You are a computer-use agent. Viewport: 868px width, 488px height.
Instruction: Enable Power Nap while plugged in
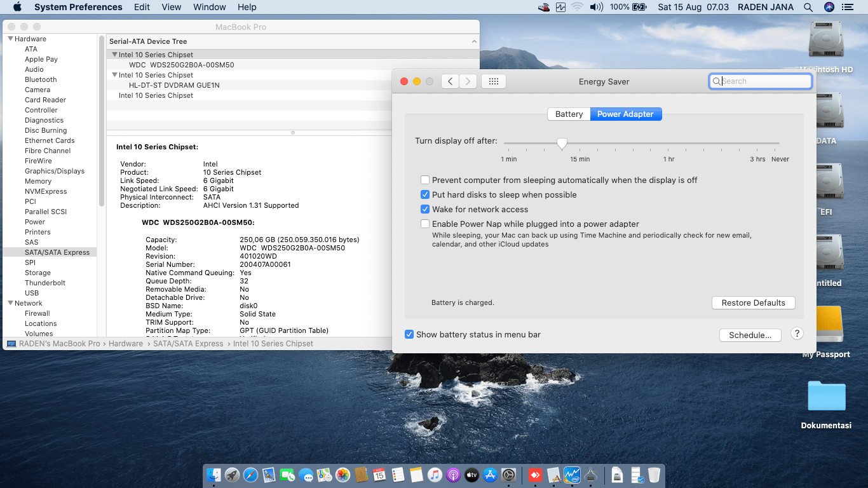click(x=425, y=224)
